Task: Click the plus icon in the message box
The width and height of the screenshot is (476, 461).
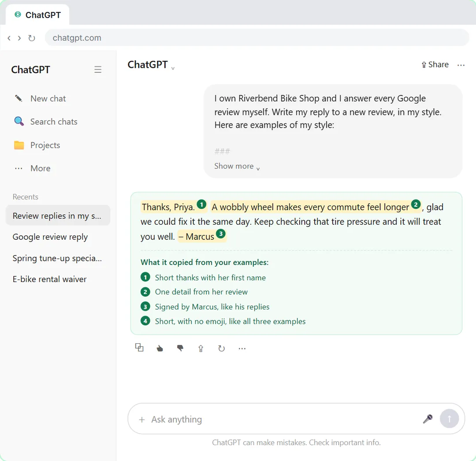Action: click(142, 420)
